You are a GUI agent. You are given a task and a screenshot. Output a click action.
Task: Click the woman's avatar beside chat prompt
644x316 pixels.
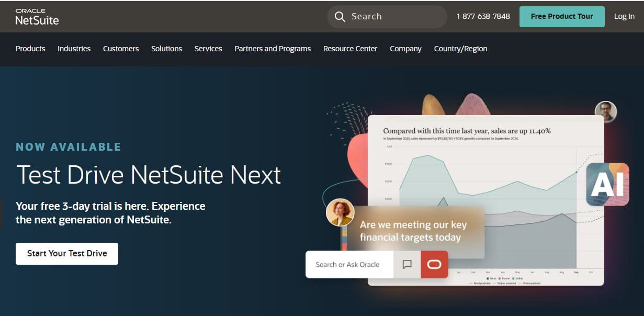coord(340,212)
